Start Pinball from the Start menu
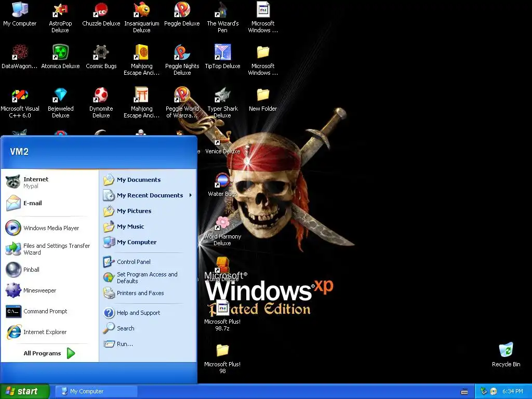 click(49, 270)
